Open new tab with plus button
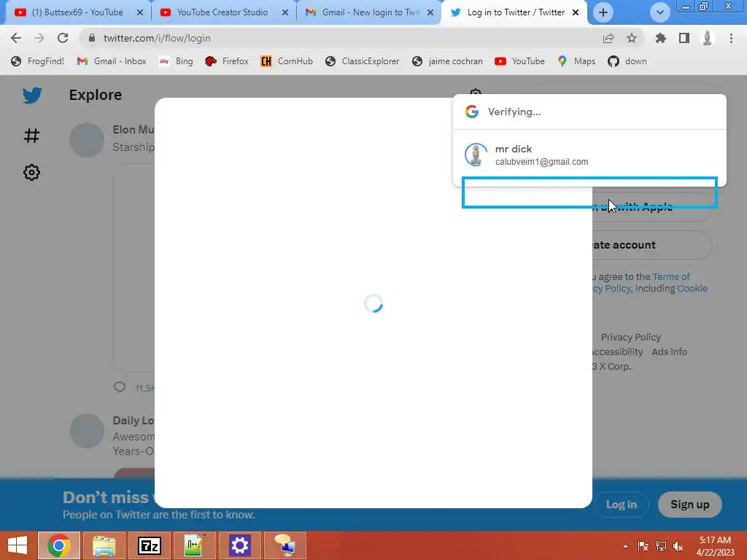This screenshot has height=560, width=747. 603,12
